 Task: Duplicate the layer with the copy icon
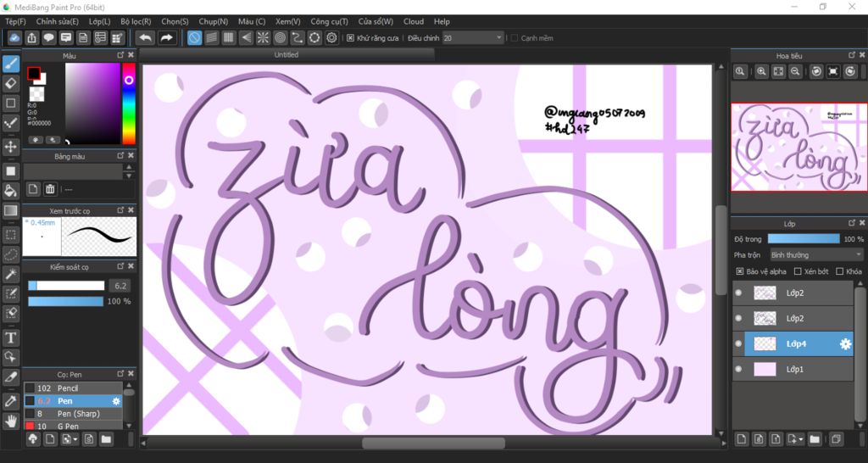click(835, 439)
